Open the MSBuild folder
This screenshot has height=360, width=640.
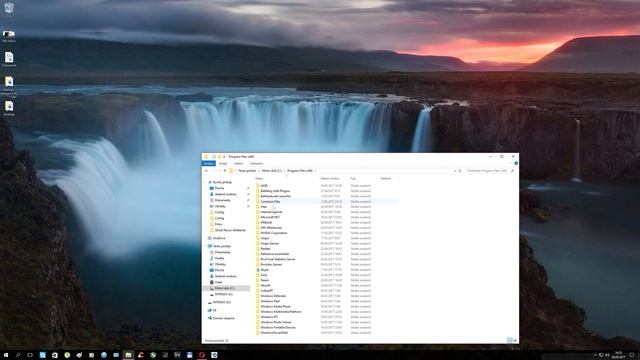[266, 223]
